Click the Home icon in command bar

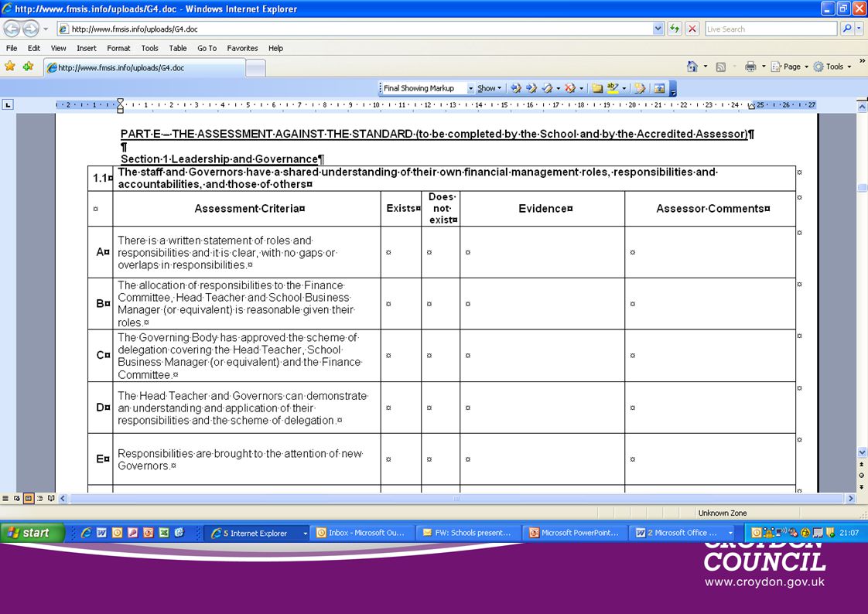pos(692,67)
